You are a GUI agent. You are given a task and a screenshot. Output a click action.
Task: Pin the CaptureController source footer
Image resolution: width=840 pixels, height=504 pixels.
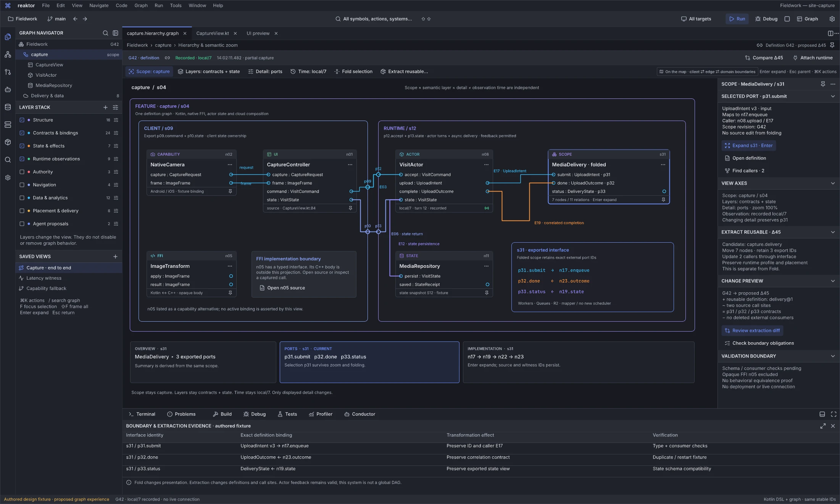click(350, 208)
